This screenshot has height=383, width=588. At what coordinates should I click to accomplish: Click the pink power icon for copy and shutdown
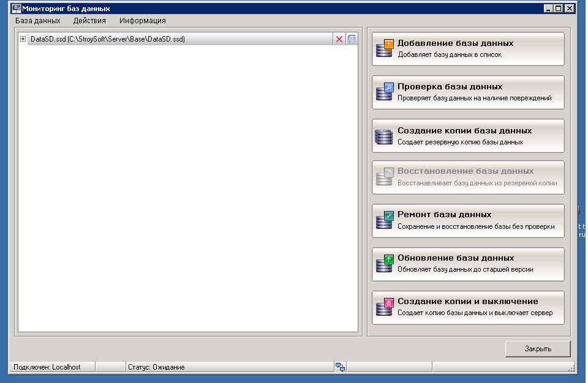pos(384,307)
